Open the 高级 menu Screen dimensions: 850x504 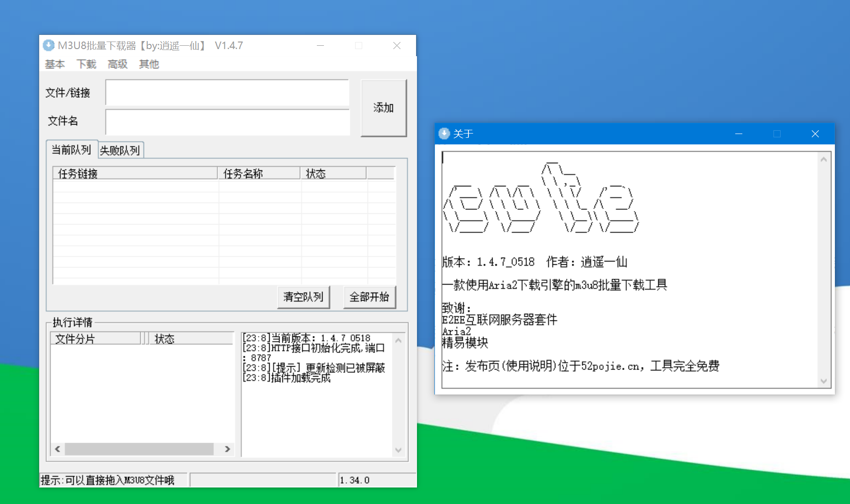click(118, 64)
